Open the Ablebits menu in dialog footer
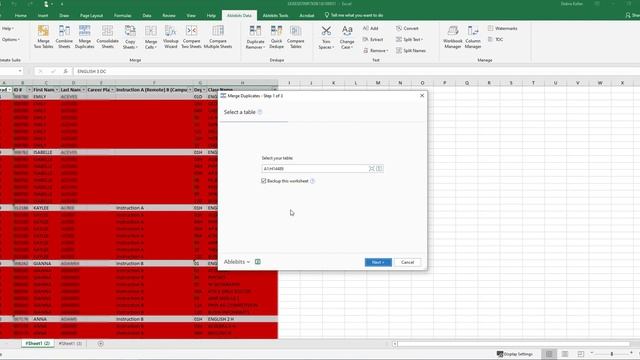640x360 pixels. click(237, 262)
